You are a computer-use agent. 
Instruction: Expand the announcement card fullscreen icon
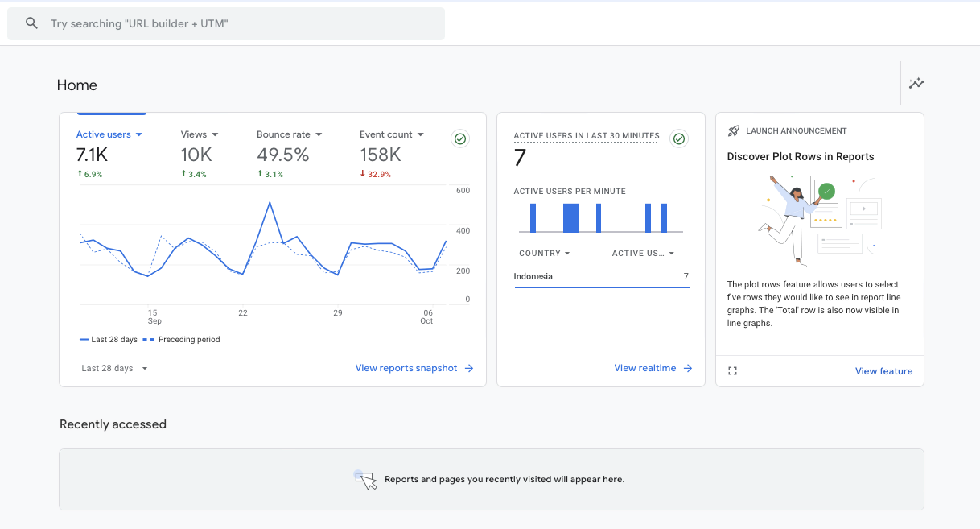pyautogui.click(x=732, y=371)
